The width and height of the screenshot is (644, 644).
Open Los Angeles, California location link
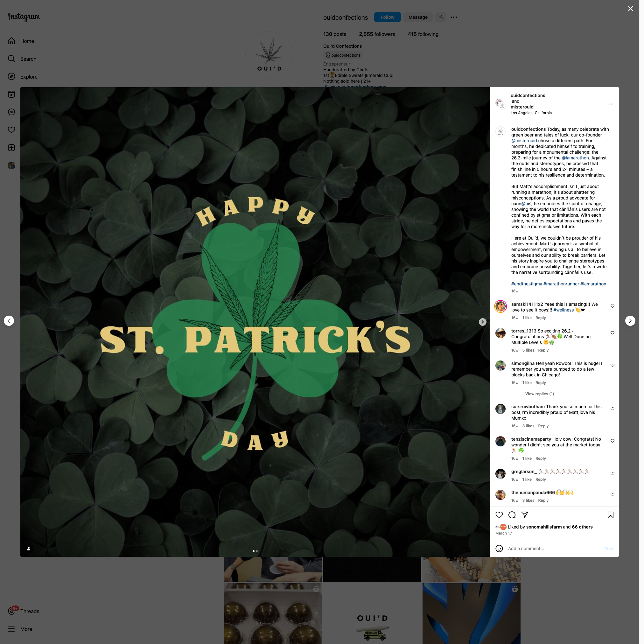531,113
